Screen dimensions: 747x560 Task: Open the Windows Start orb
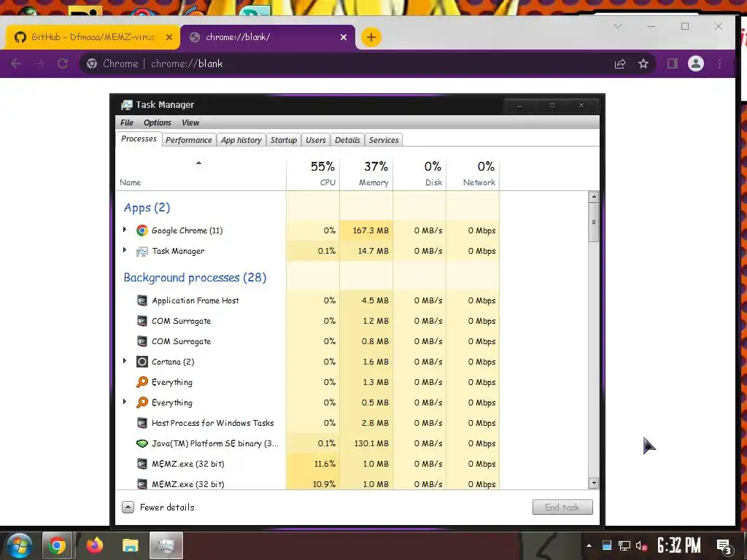click(20, 545)
